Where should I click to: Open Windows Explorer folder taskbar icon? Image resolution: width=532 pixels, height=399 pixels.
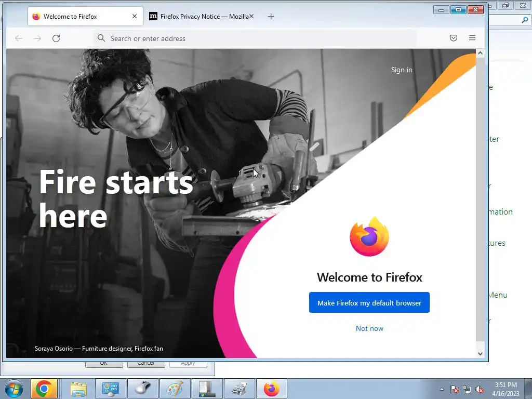tap(78, 389)
